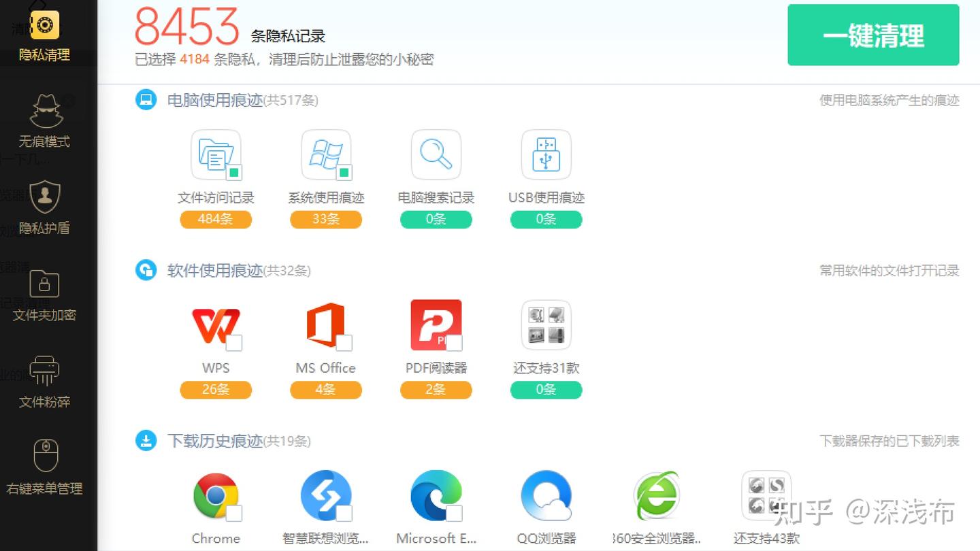Click the Chrome download history icon
Screen dimensions: 980x551
click(216, 495)
